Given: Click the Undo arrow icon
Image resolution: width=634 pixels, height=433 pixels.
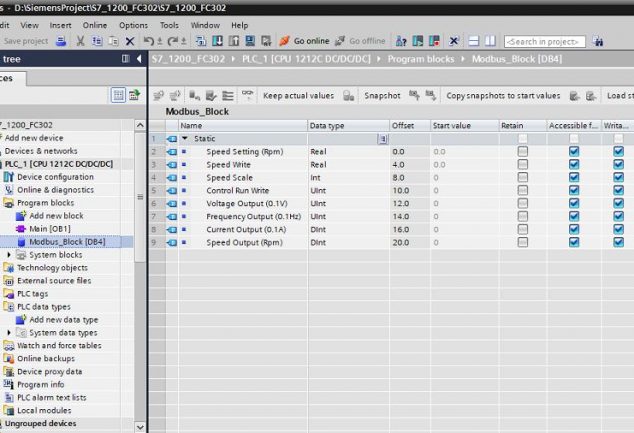Looking at the screenshot, I should [x=148, y=41].
